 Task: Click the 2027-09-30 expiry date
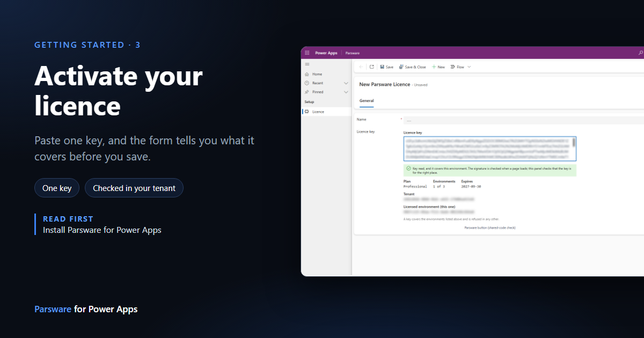pyautogui.click(x=472, y=186)
